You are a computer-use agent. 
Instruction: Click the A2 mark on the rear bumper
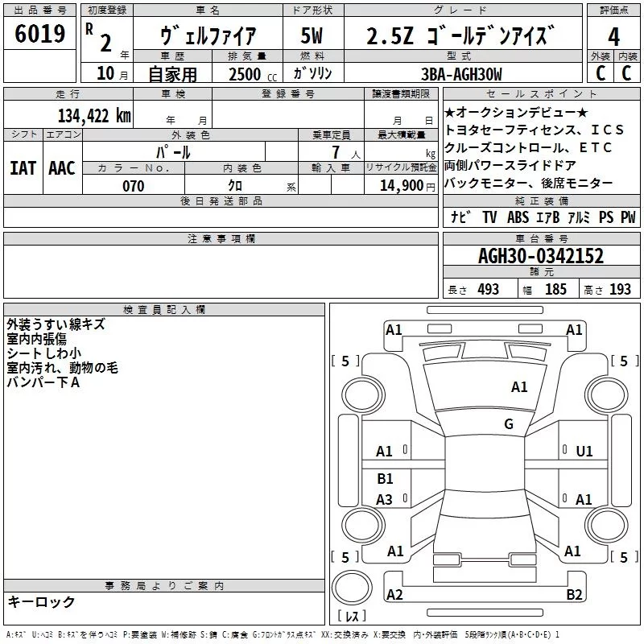tap(394, 594)
